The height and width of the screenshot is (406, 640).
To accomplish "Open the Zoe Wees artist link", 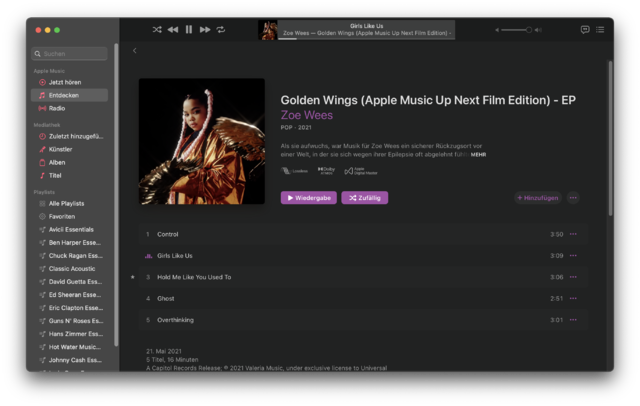I will pyautogui.click(x=307, y=115).
